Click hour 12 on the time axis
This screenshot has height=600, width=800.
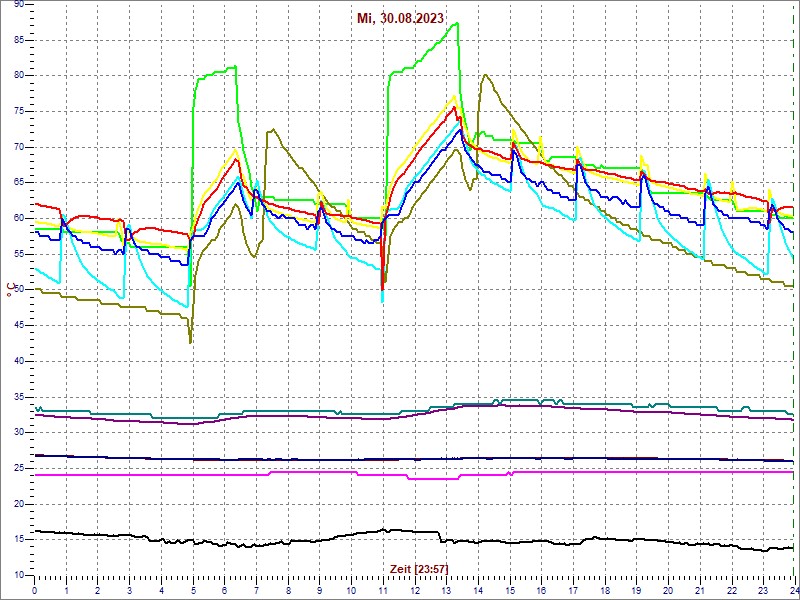pyautogui.click(x=414, y=588)
